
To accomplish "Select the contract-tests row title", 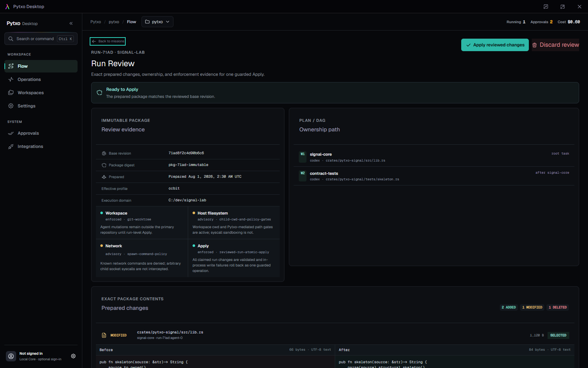I will [324, 174].
